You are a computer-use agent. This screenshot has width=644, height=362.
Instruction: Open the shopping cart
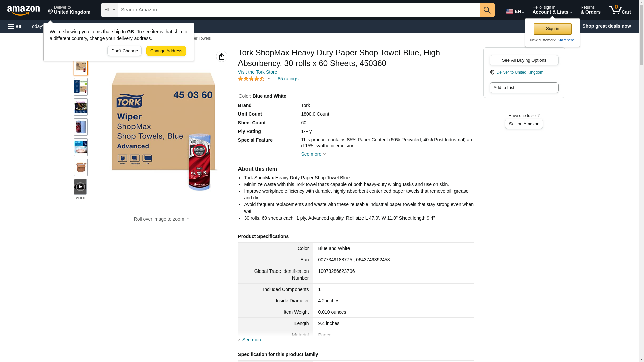tap(620, 10)
